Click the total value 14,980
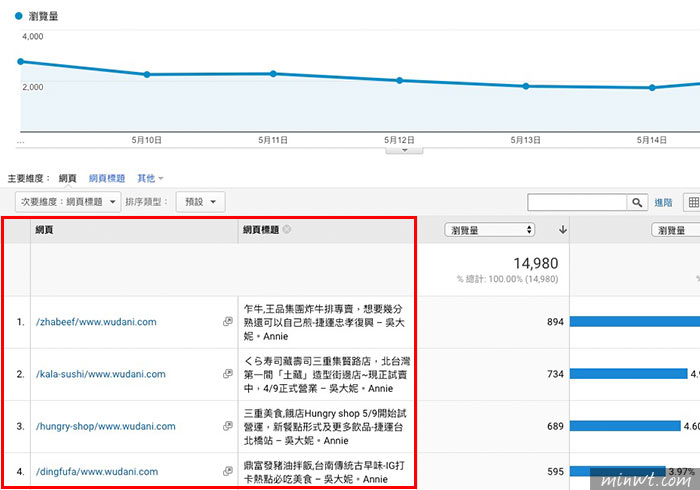The image size is (700, 490). tap(535, 263)
